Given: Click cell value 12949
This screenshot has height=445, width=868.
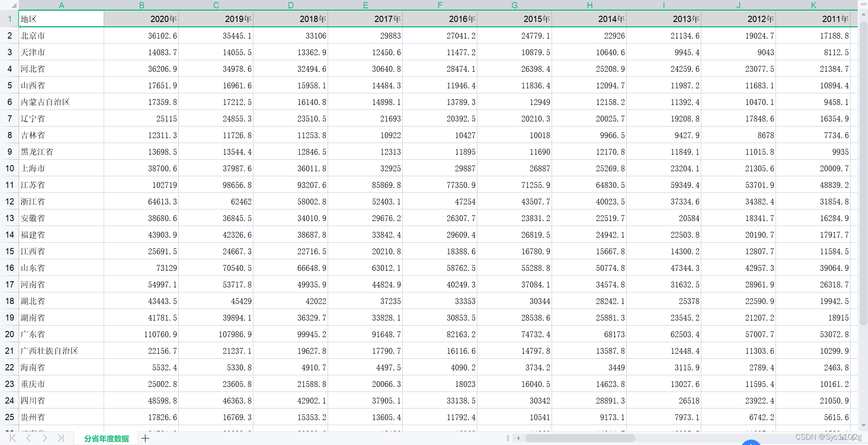Looking at the screenshot, I should 515,102.
